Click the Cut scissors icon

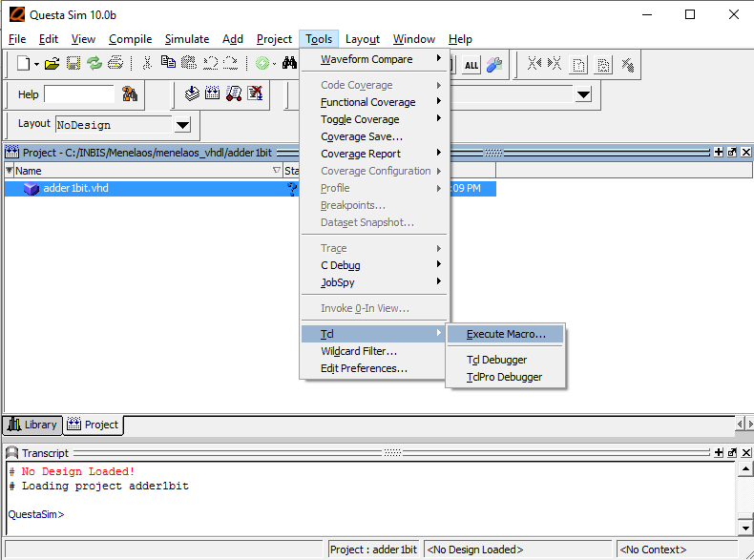(147, 63)
